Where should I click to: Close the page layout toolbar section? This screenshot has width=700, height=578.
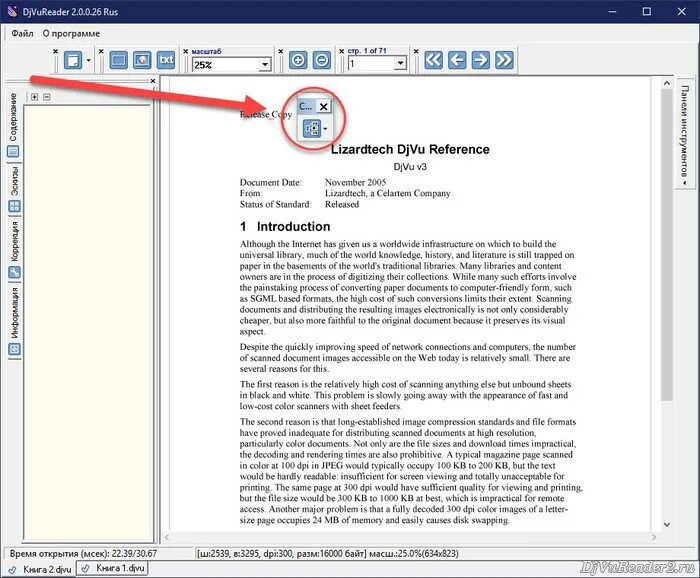point(55,51)
